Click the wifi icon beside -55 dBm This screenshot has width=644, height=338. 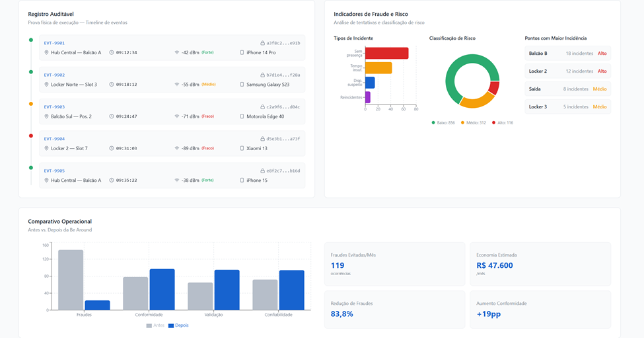[177, 84]
